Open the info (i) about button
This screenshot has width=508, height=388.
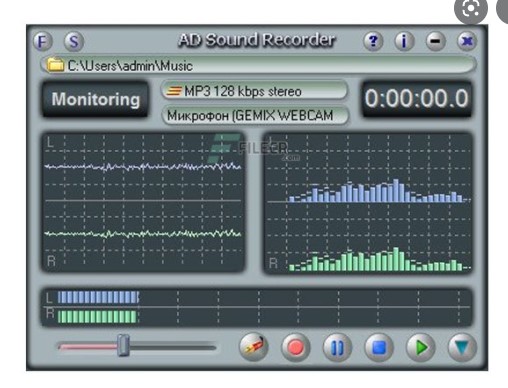[404, 41]
